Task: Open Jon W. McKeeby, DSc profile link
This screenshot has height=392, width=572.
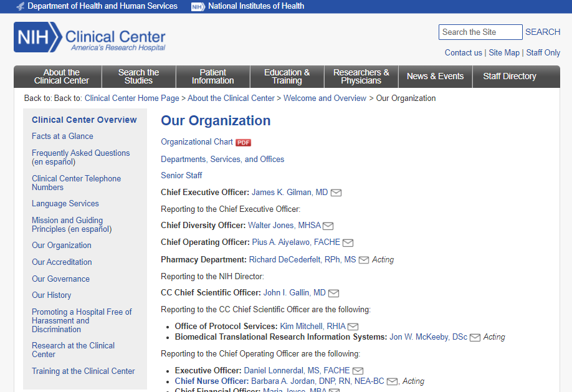Action: pos(428,337)
